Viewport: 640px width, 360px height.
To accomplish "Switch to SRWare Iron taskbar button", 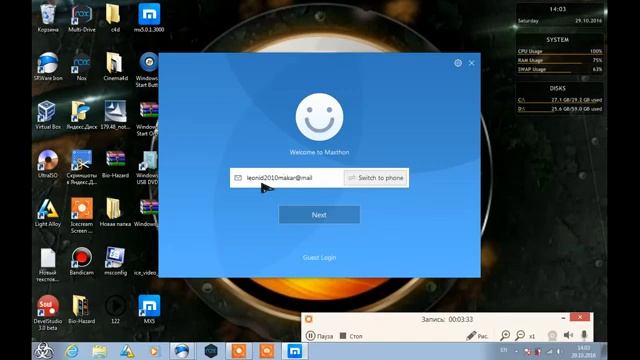I will coord(181,351).
